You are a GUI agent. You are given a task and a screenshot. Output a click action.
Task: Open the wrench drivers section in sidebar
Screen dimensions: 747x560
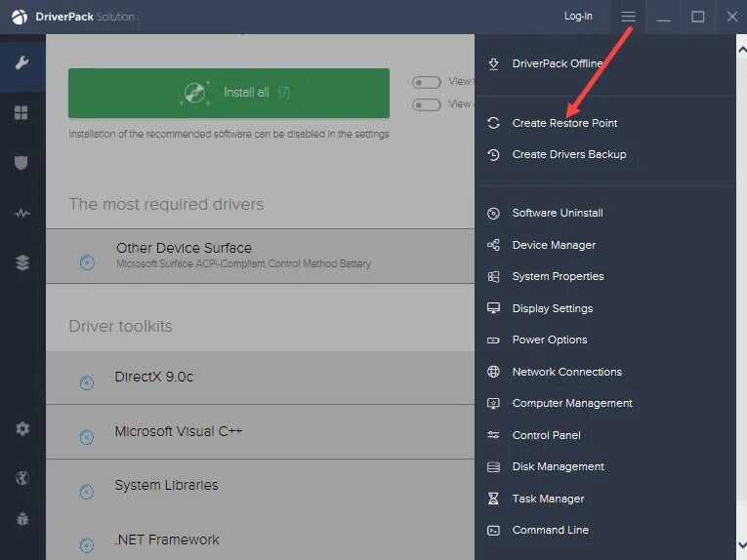pos(21,62)
